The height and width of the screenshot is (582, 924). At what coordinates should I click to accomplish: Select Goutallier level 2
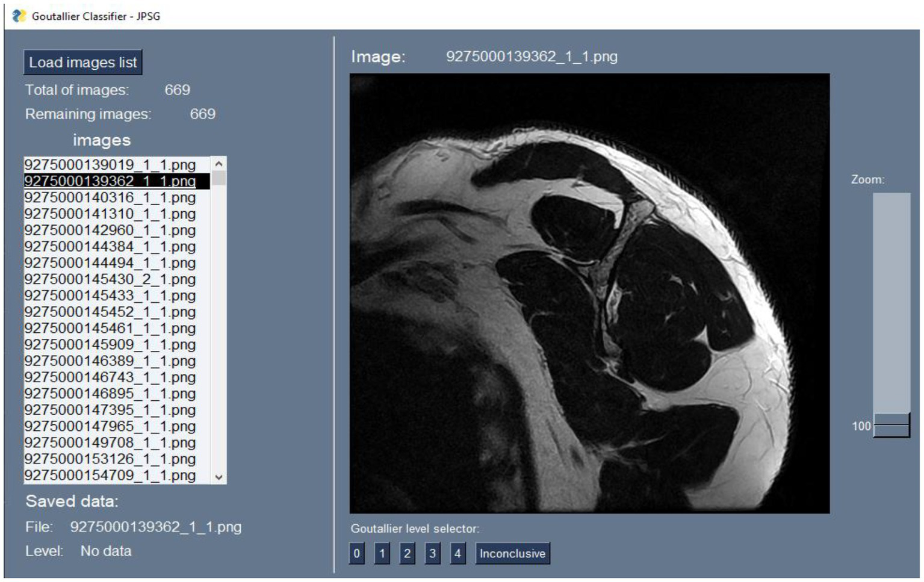407,554
